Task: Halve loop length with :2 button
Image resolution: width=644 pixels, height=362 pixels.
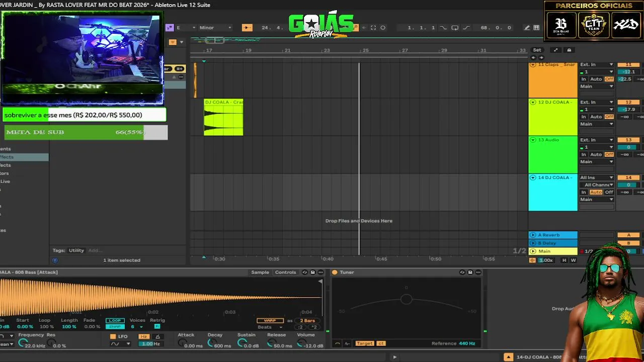Action: (300, 327)
